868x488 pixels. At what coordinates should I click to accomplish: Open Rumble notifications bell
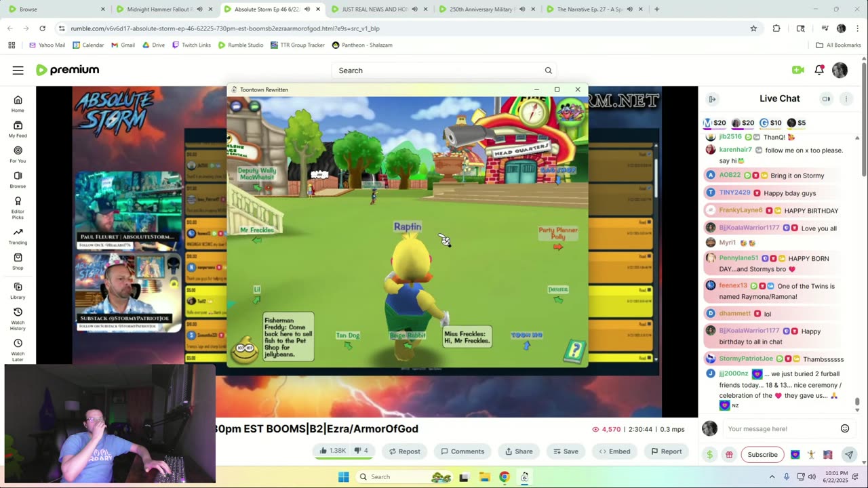coord(819,70)
